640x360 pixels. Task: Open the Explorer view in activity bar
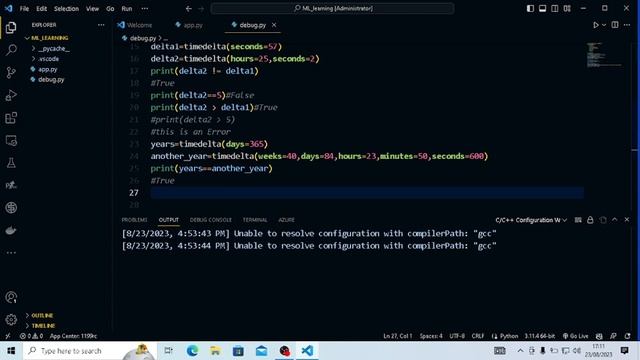(x=11, y=27)
